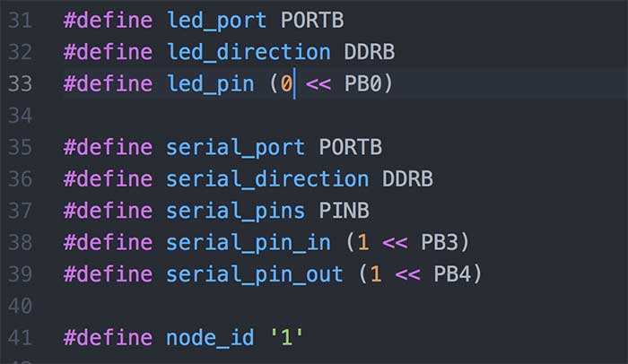Image resolution: width=628 pixels, height=364 pixels.
Task: Click the serial_port macro name
Action: pos(235,147)
